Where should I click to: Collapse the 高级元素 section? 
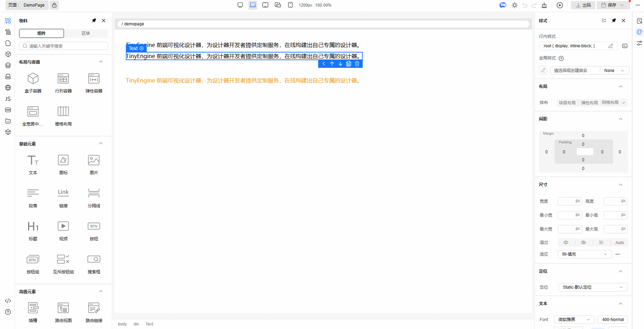[101, 291]
